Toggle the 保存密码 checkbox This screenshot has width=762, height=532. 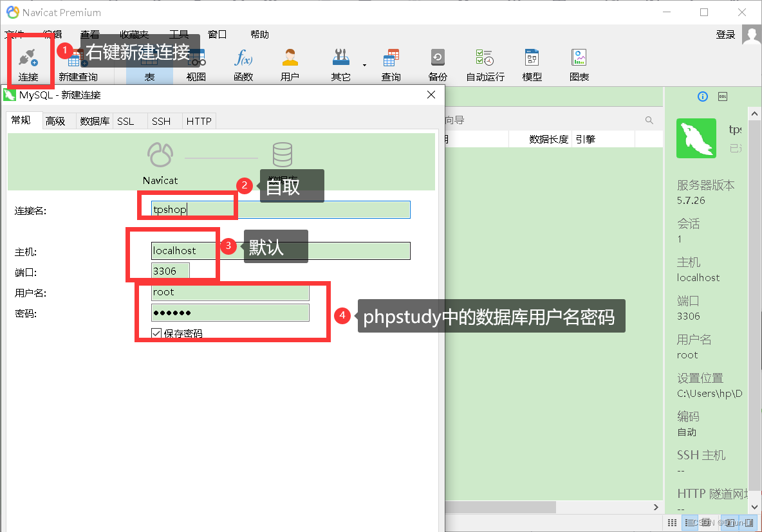click(x=156, y=333)
